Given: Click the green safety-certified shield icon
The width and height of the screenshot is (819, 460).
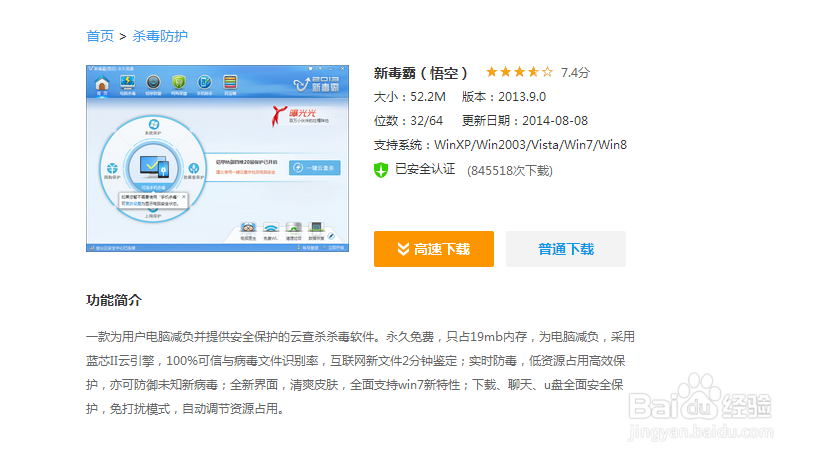Looking at the screenshot, I should [381, 170].
